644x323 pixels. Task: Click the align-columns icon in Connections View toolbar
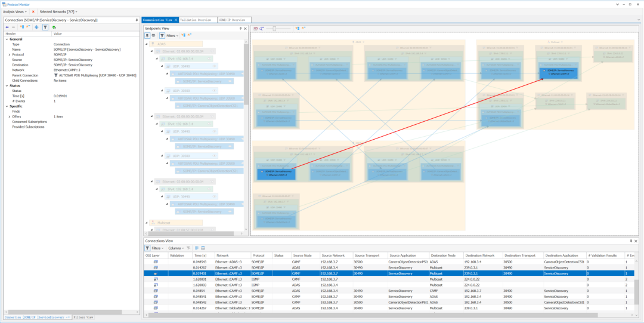[197, 248]
